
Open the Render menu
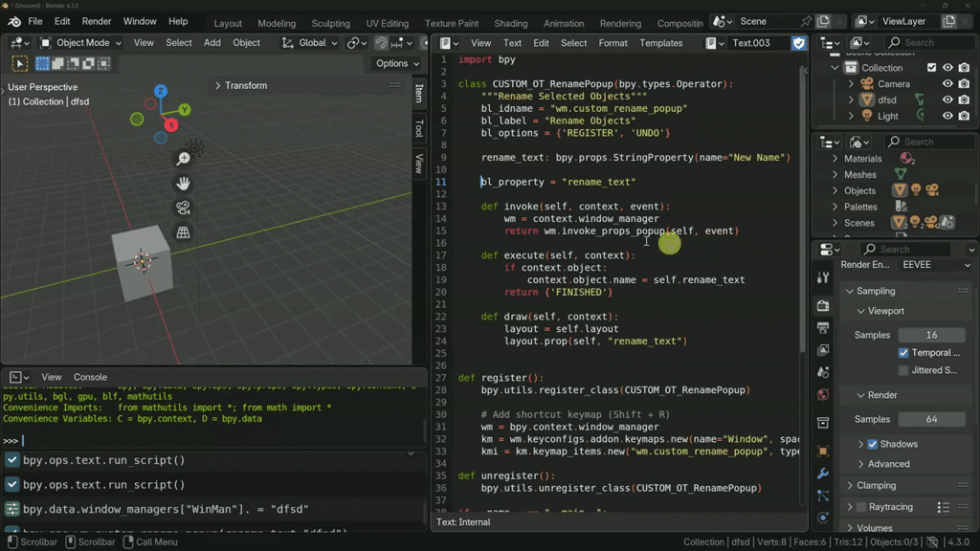(97, 21)
